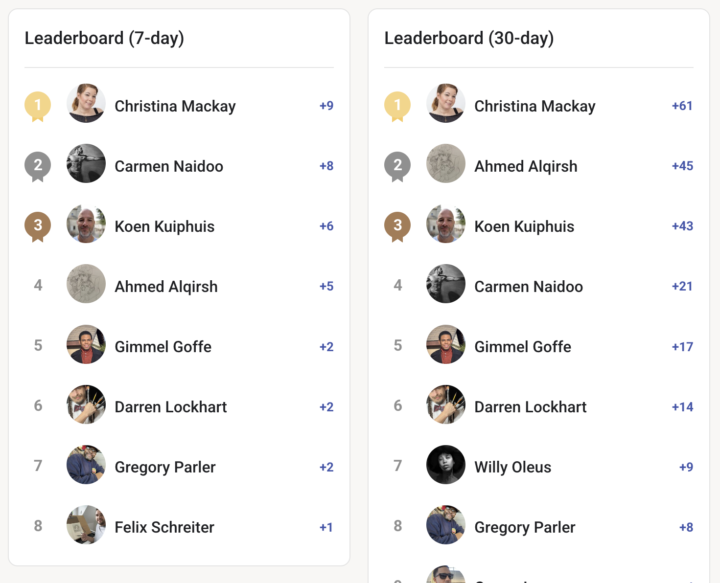Click Carmen Naidoo's +8 points score
720x583 pixels.
326,166
